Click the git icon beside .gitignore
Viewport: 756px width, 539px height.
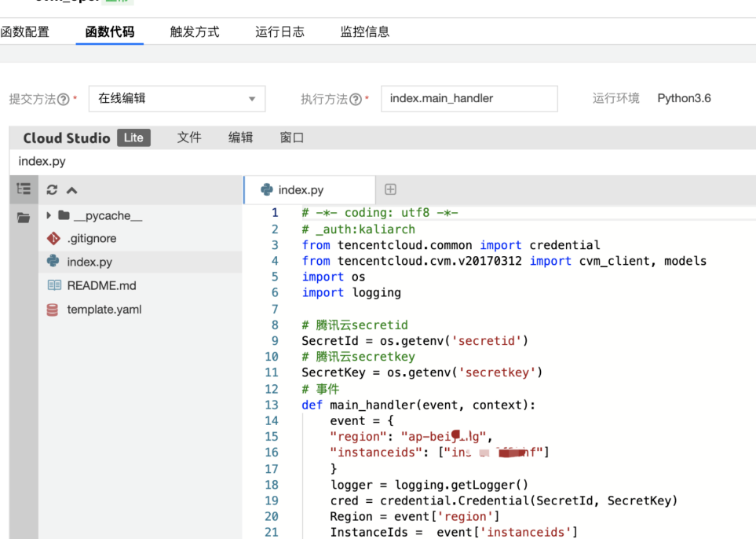pyautogui.click(x=53, y=238)
